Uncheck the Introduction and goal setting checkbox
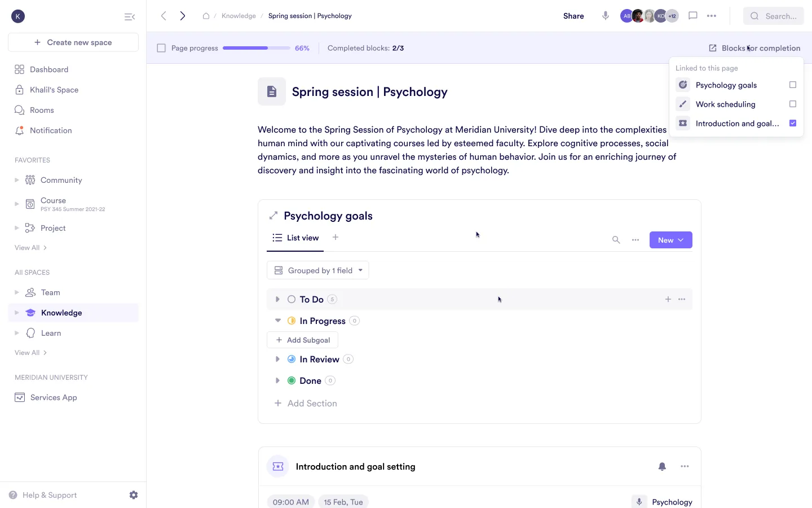 tap(793, 123)
